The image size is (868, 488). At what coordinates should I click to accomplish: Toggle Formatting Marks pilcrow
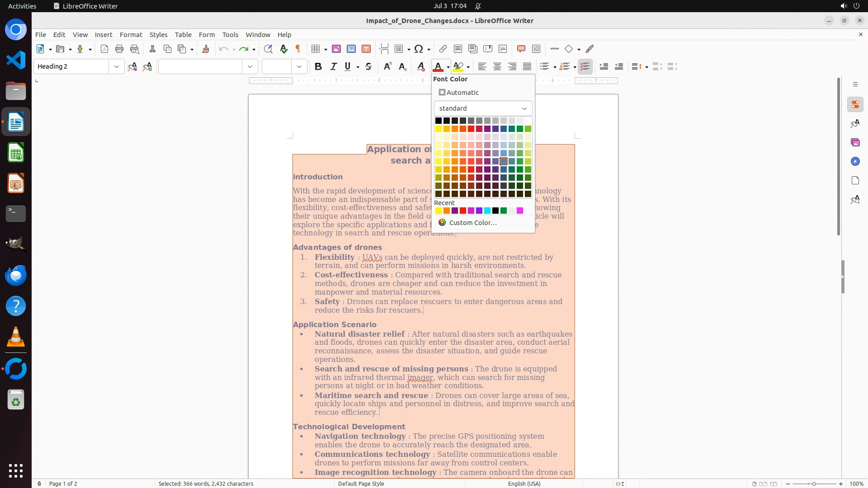point(298,49)
